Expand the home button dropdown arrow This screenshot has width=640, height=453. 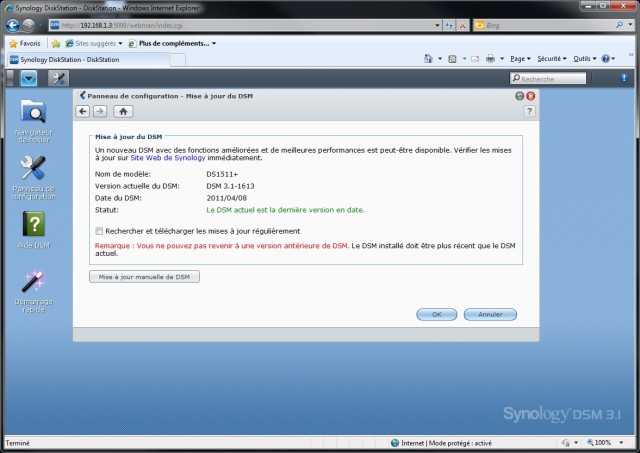(440, 59)
